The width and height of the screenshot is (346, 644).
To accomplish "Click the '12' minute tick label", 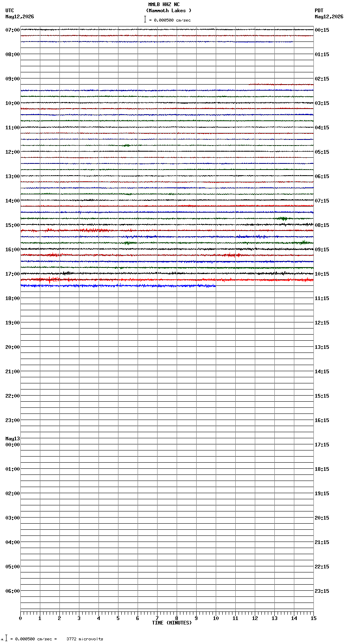I will [x=255, y=618].
